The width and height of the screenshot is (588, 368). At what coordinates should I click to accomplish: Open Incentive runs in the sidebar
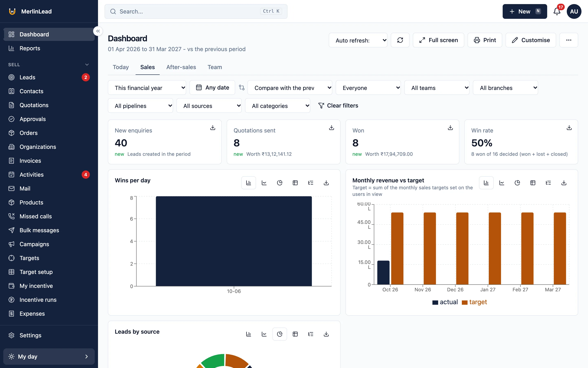(x=49, y=300)
